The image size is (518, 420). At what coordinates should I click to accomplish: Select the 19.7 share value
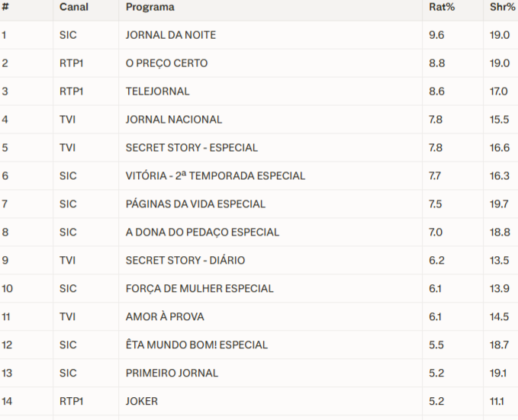point(500,204)
